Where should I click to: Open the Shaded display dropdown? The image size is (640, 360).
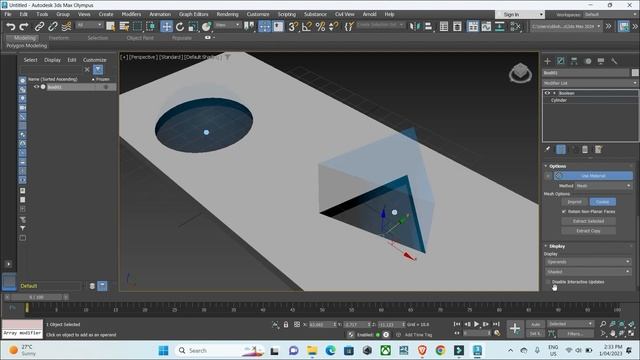588,271
